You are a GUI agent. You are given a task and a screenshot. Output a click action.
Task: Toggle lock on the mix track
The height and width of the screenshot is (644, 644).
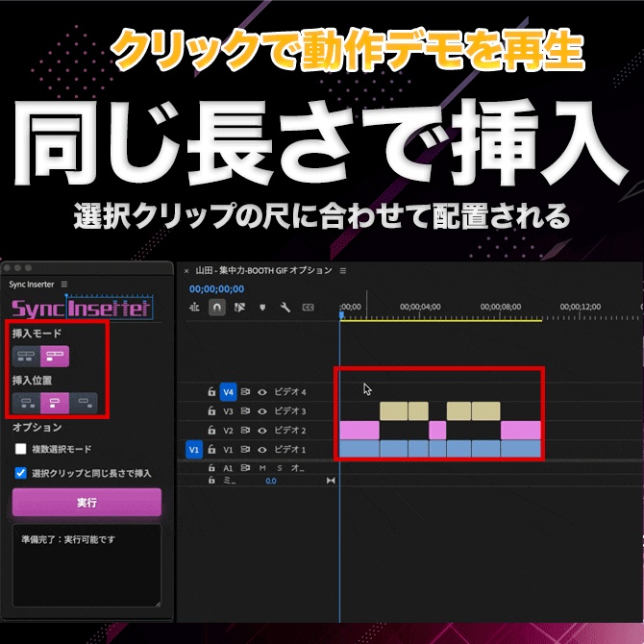click(211, 480)
